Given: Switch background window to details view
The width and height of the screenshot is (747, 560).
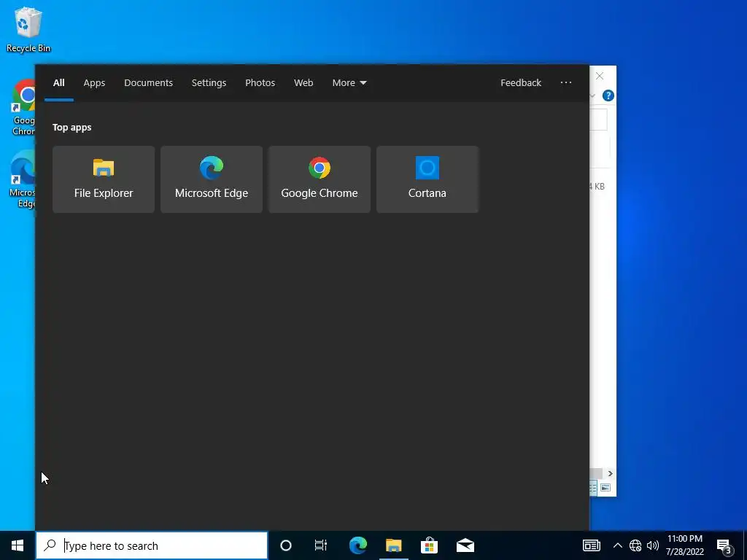Looking at the screenshot, I should (x=594, y=488).
